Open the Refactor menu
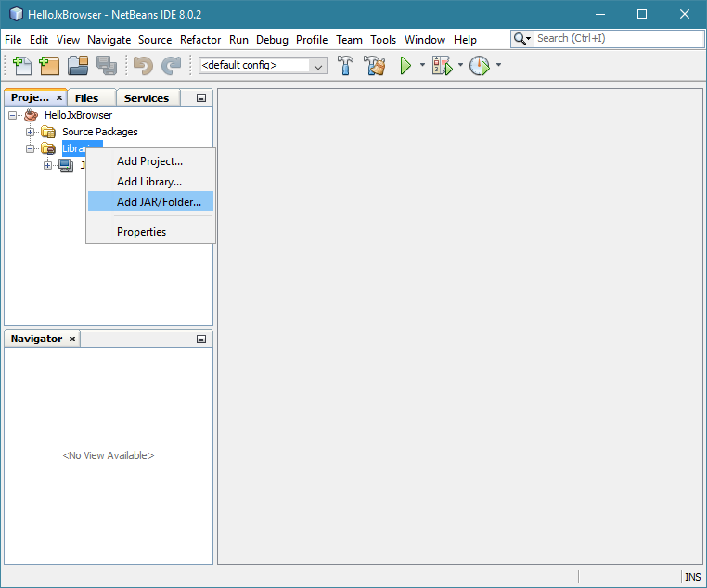707x588 pixels. [200, 40]
